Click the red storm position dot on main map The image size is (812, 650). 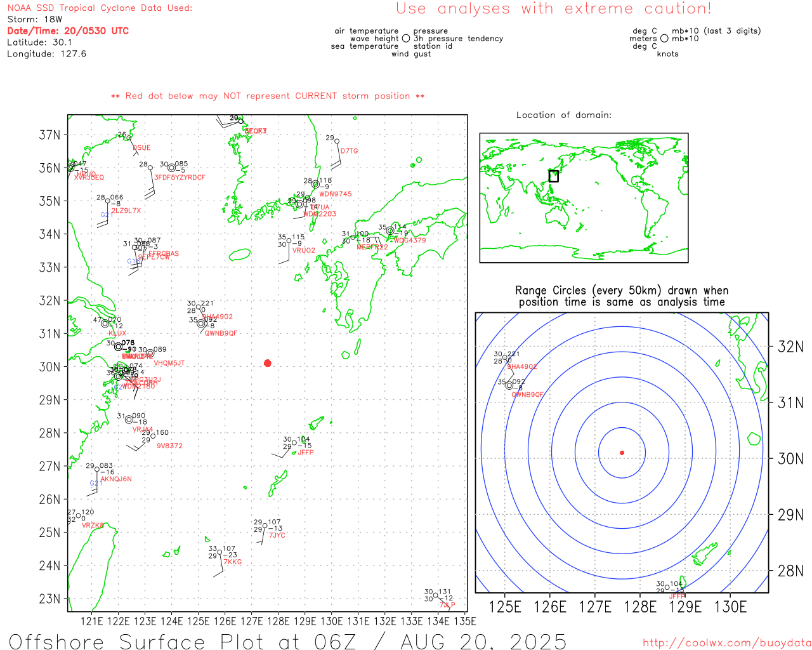(268, 363)
